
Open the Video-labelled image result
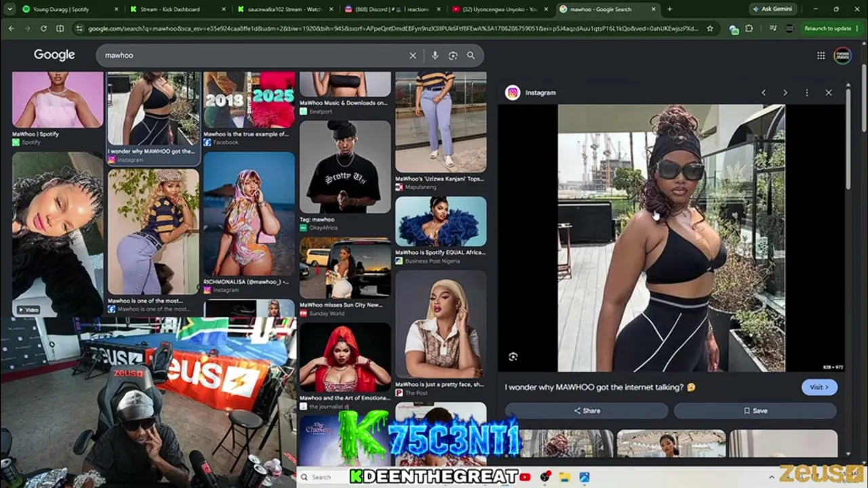point(58,234)
